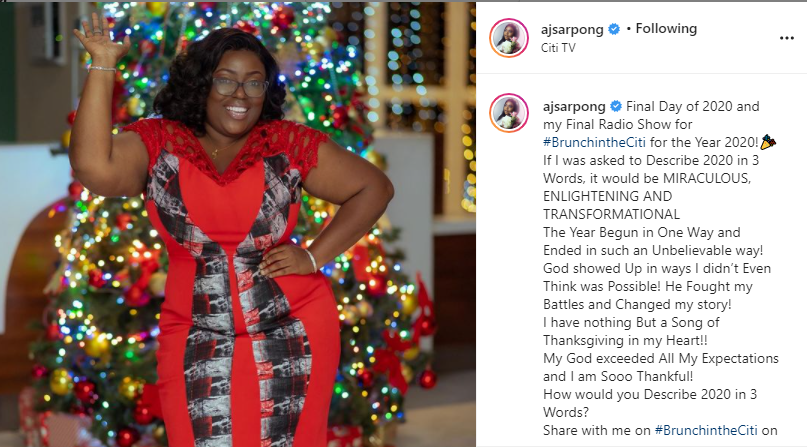Click the MIRACULOUS word in the caption
The width and height of the screenshot is (807, 447).
(706, 178)
